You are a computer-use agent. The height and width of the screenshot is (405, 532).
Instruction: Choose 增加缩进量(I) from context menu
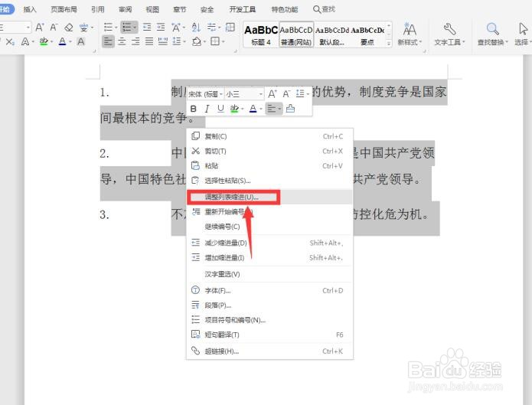[x=269, y=258]
